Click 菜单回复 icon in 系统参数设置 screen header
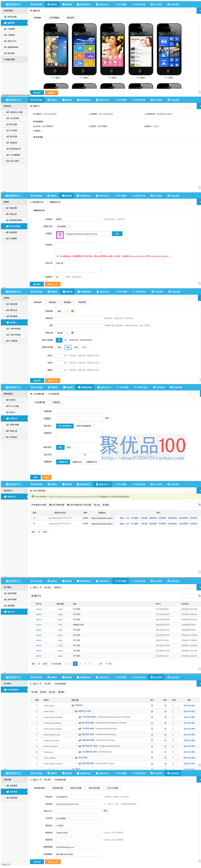This screenshot has width=201, height=868. coord(32,773)
